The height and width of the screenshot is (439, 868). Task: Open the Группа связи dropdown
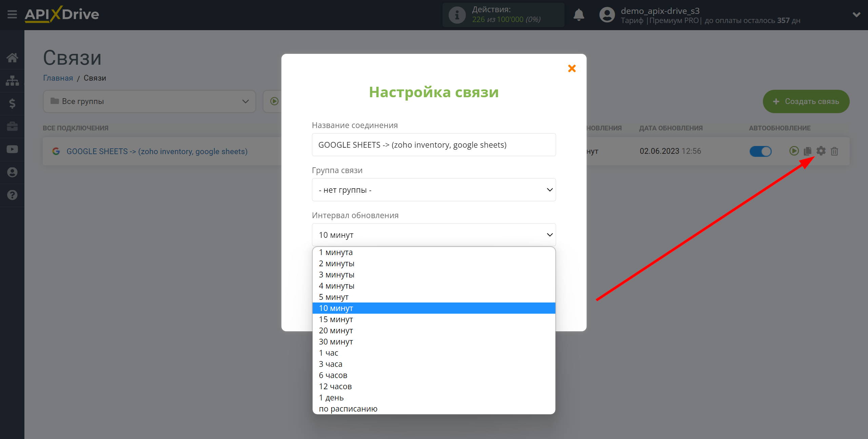[x=434, y=190]
